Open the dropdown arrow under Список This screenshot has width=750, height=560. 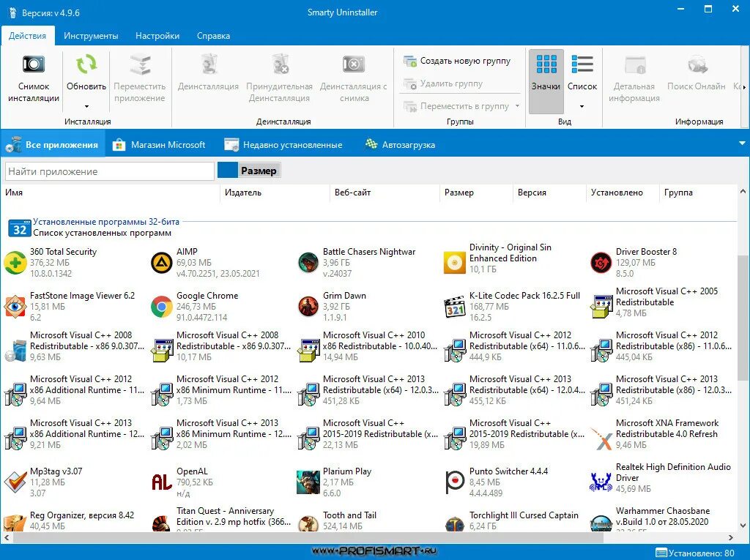[x=582, y=107]
